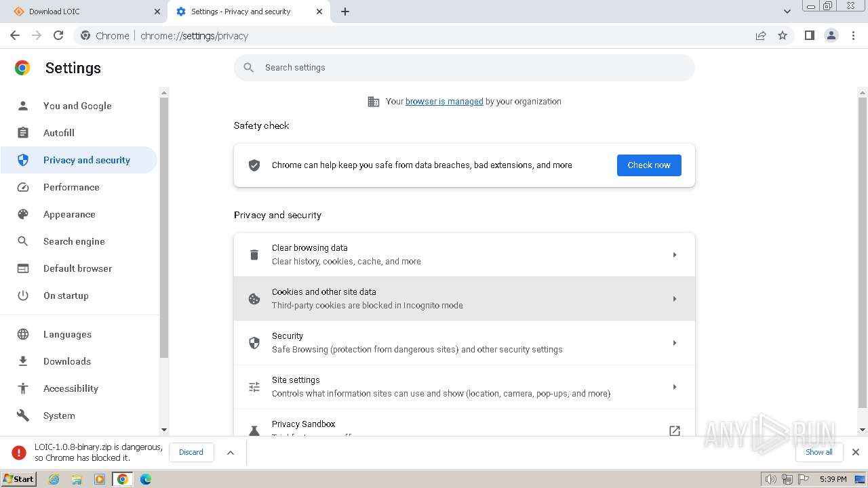Screen dimensions: 868x488
Task: Open Privacy Sandbox row
Action: [x=465, y=423]
